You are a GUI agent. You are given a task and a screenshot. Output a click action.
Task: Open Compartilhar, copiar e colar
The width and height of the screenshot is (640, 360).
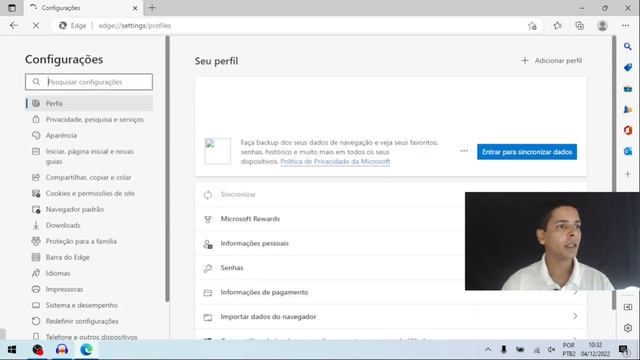[x=89, y=178]
